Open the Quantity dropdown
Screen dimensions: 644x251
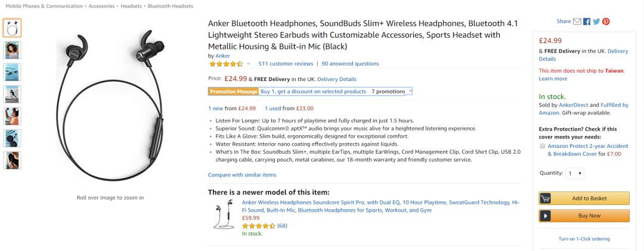[x=575, y=173]
